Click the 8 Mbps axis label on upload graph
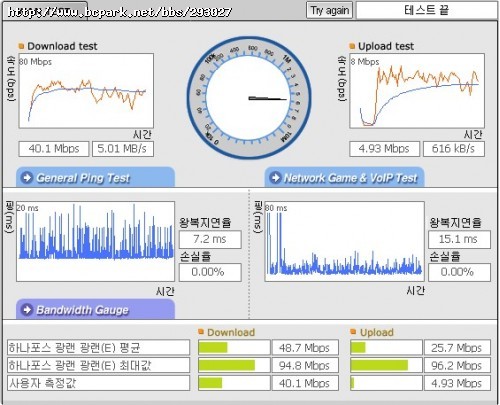The height and width of the screenshot is (405, 500). 365,62
